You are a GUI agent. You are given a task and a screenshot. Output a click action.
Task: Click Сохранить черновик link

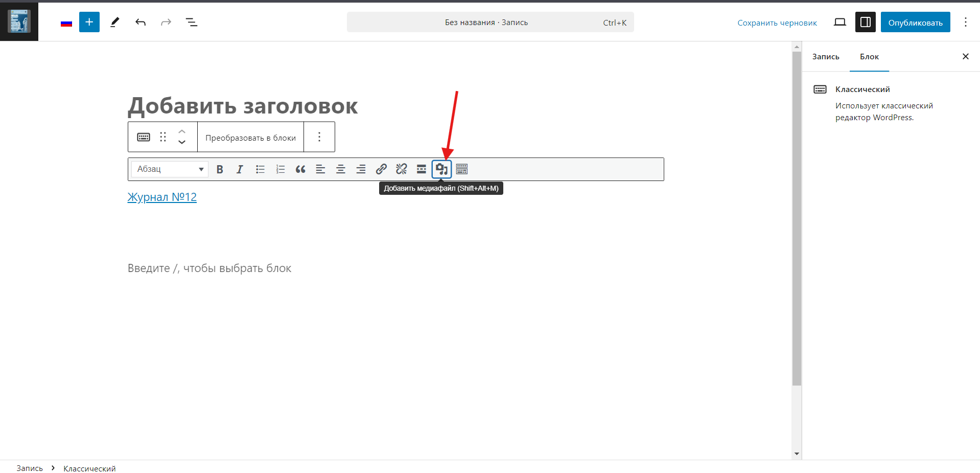(x=777, y=22)
